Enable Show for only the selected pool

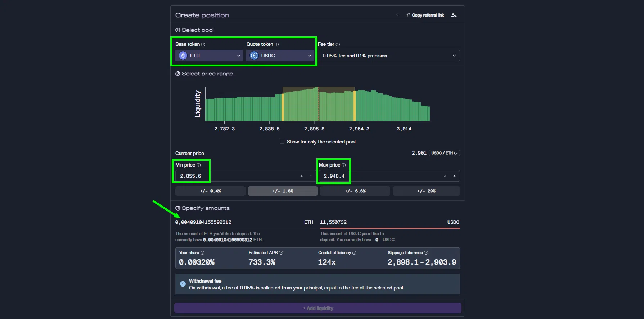pyautogui.click(x=282, y=142)
